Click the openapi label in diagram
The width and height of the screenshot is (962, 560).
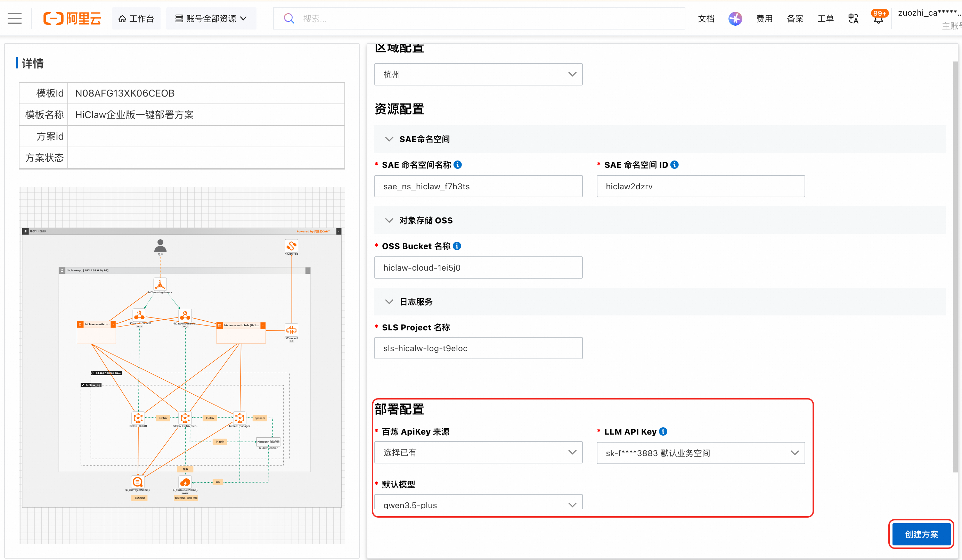260,418
